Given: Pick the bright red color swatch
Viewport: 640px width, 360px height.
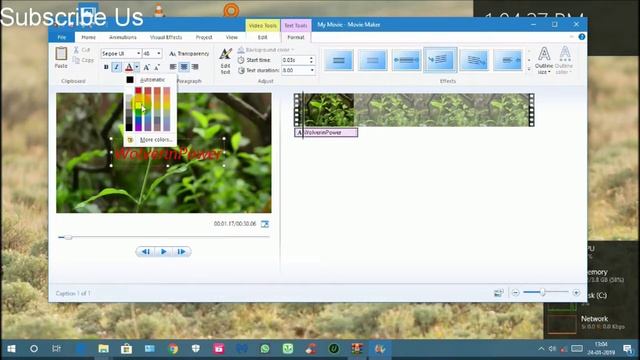Looking at the screenshot, I should click(x=138, y=90).
